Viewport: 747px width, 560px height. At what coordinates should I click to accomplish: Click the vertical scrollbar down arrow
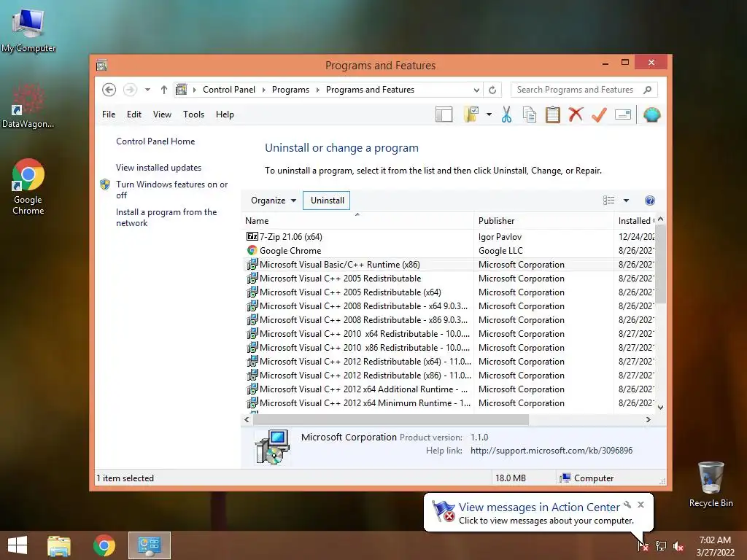coord(660,408)
